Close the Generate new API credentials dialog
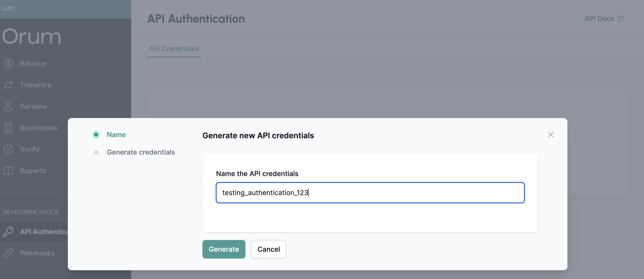Image resolution: width=644 pixels, height=279 pixels. [551, 135]
